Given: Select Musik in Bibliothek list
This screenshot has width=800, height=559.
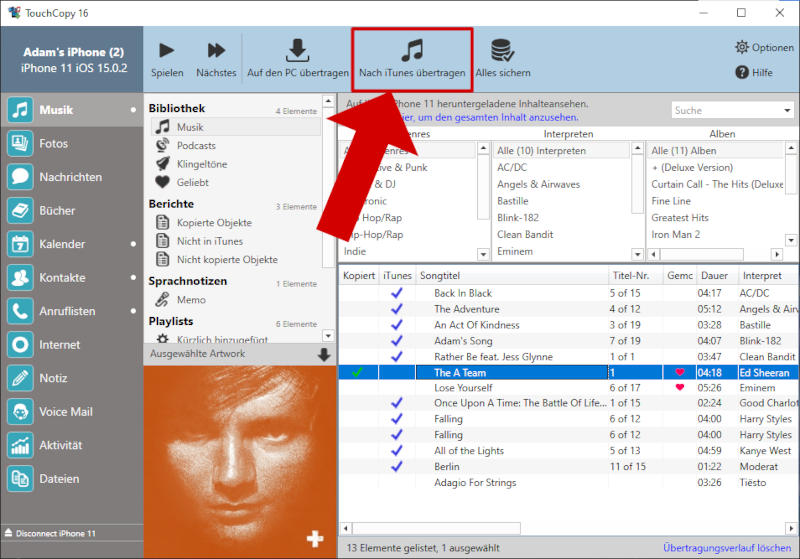Looking at the screenshot, I should (x=236, y=127).
